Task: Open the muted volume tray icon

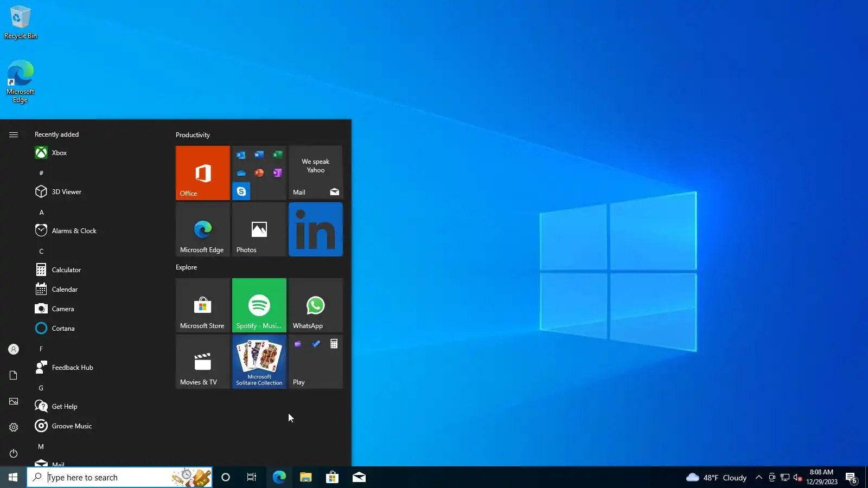Action: (x=797, y=478)
